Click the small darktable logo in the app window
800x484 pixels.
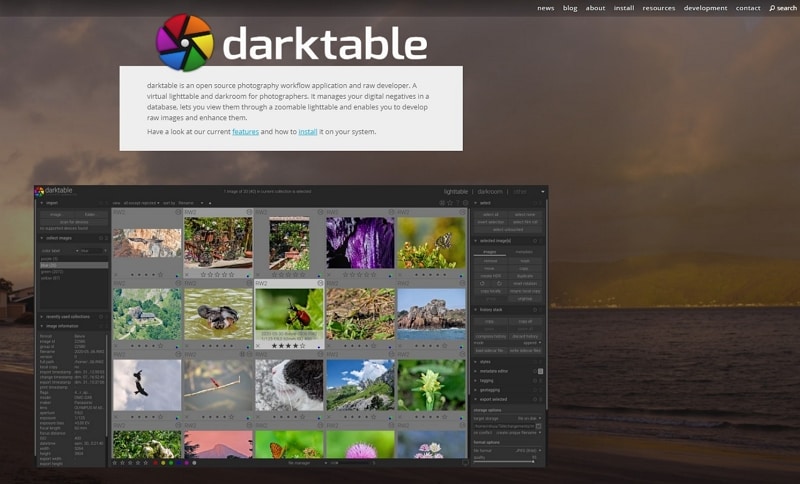coord(39,192)
